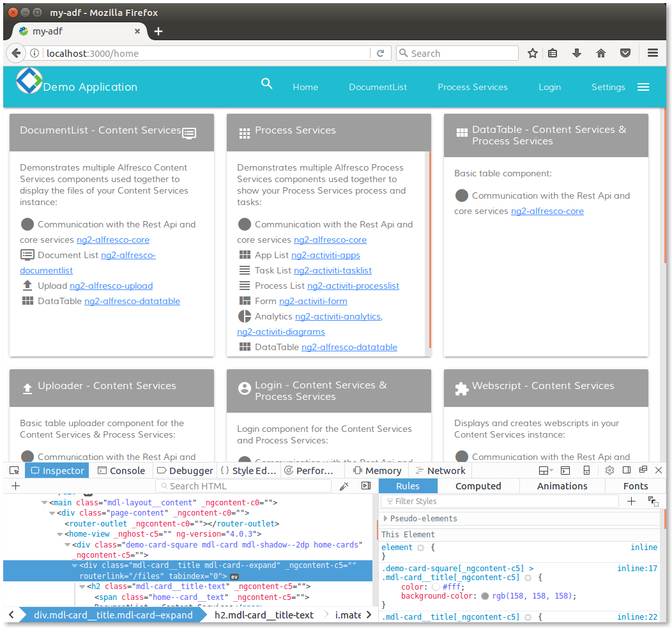
Task: Activate the DevTools element picker
Action: tap(14, 471)
